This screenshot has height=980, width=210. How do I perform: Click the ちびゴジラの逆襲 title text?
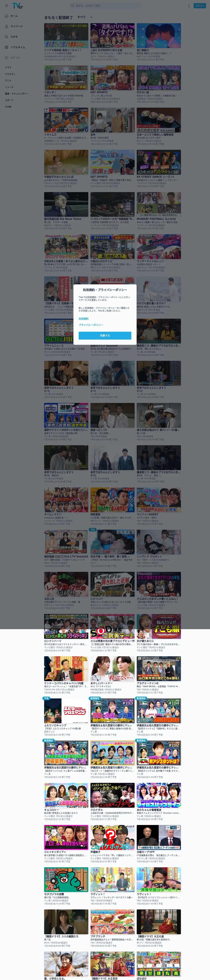pos(54,894)
